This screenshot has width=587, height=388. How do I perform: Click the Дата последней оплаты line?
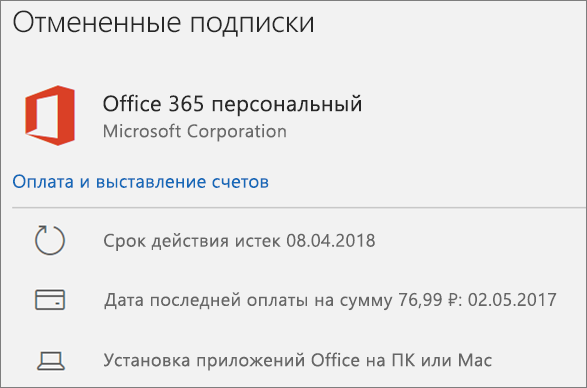point(330,300)
